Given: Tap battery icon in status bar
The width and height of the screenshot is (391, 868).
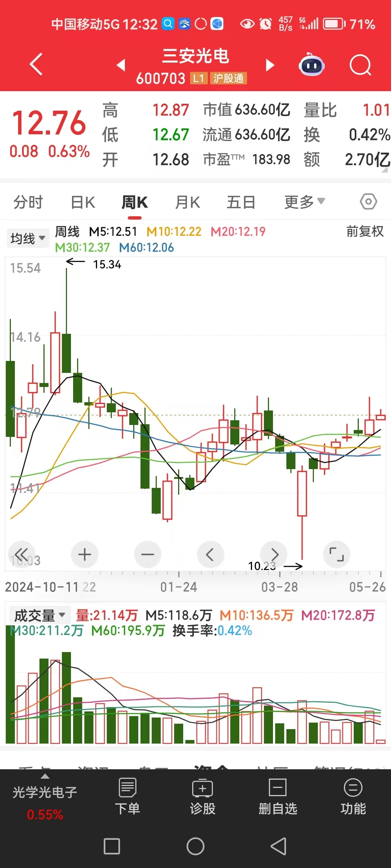Looking at the screenshot, I should tap(335, 24).
